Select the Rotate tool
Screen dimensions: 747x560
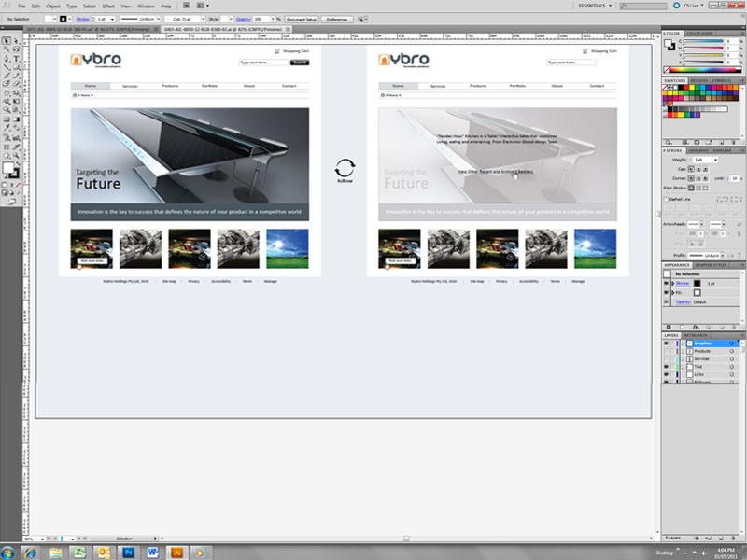7,93
